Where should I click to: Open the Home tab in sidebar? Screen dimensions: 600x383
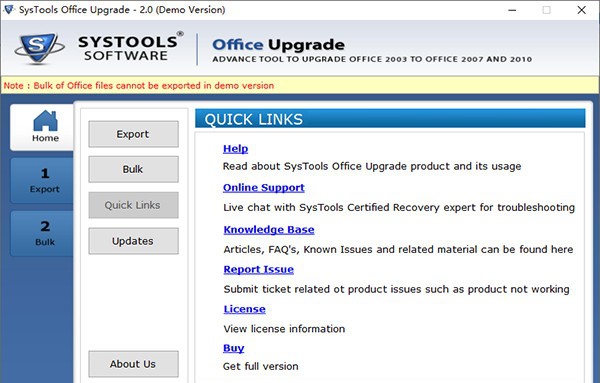[42, 127]
